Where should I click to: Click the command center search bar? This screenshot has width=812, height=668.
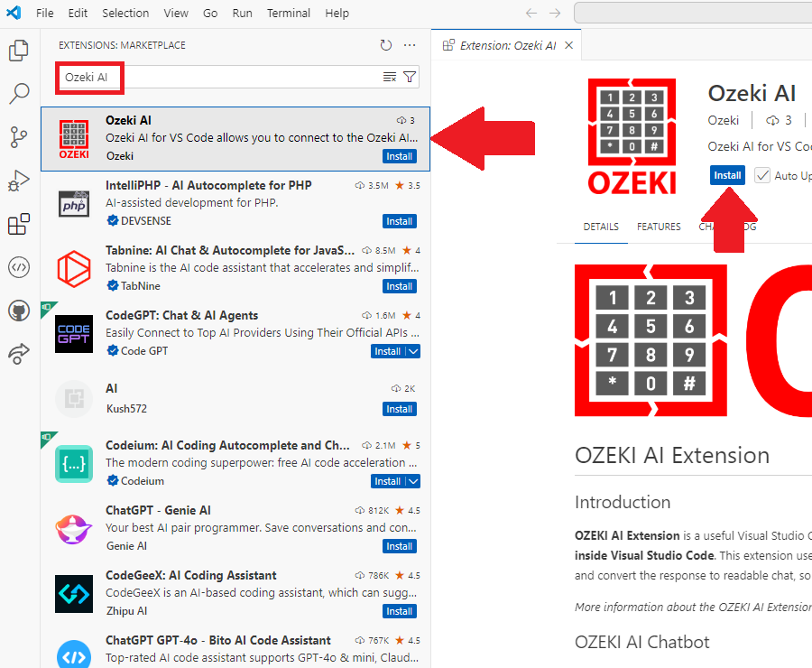pyautogui.click(x=693, y=13)
